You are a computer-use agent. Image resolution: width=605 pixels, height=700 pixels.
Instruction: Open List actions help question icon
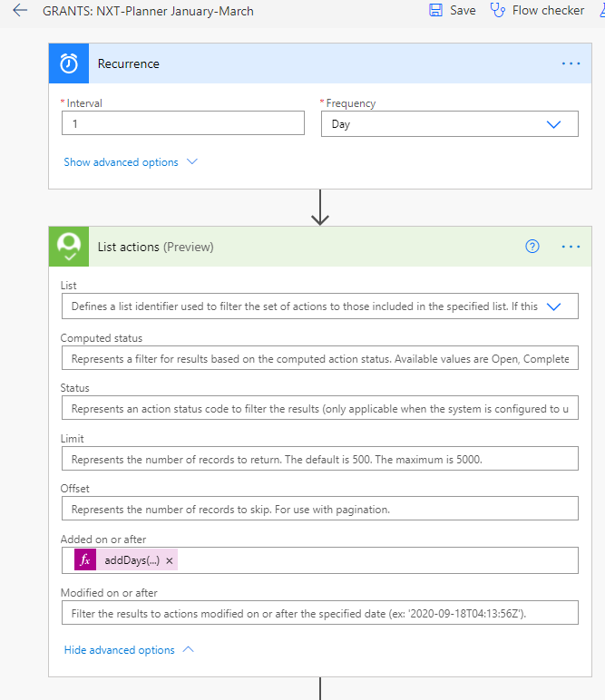tap(532, 247)
